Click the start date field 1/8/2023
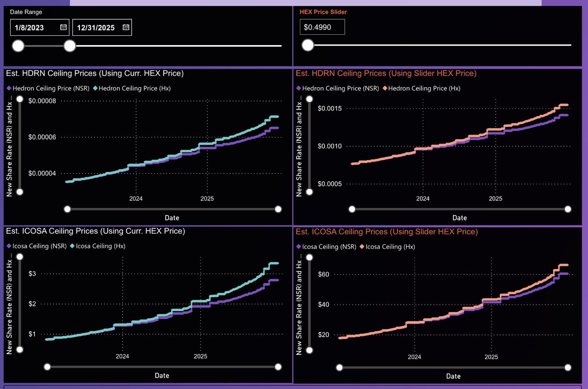 (40, 27)
